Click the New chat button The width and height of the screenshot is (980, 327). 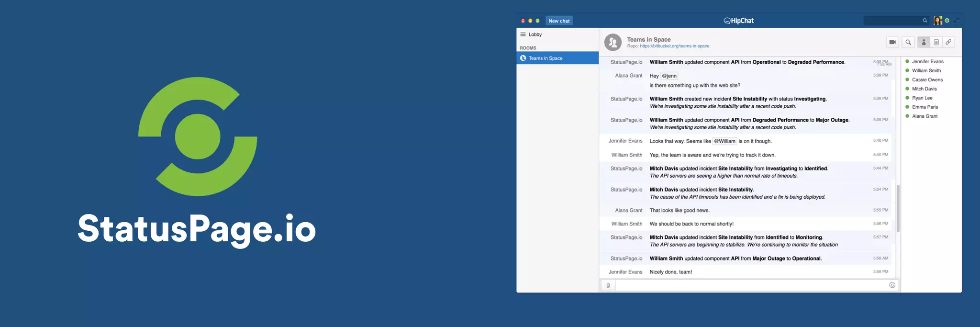[x=559, y=21]
